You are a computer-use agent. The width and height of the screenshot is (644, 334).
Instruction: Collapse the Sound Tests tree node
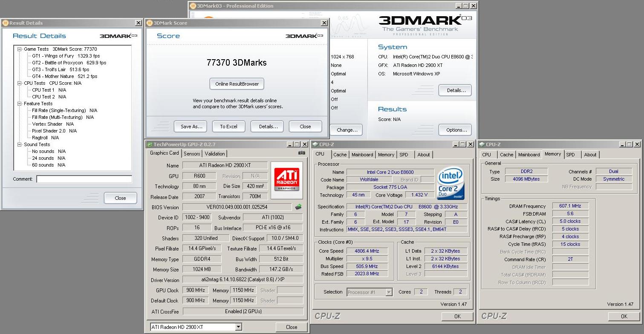pos(20,144)
